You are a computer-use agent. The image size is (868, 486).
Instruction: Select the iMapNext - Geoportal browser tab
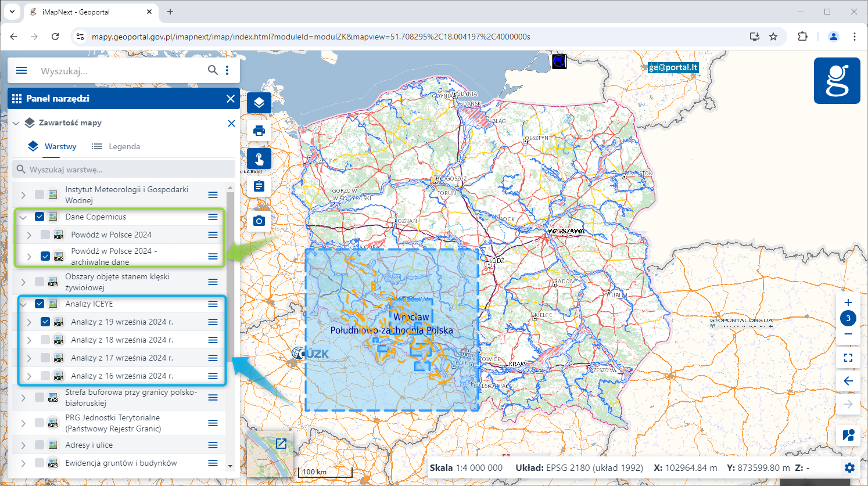tap(90, 12)
